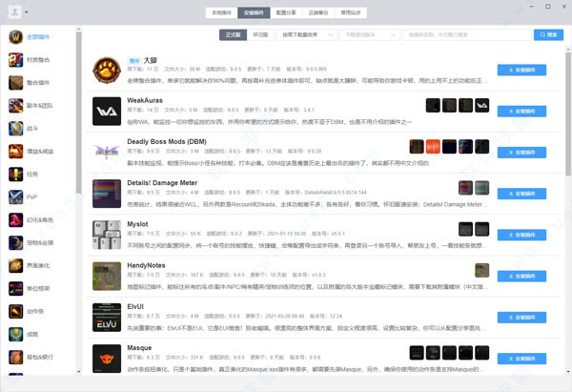Click the user avatar icon at top left

click(x=15, y=12)
